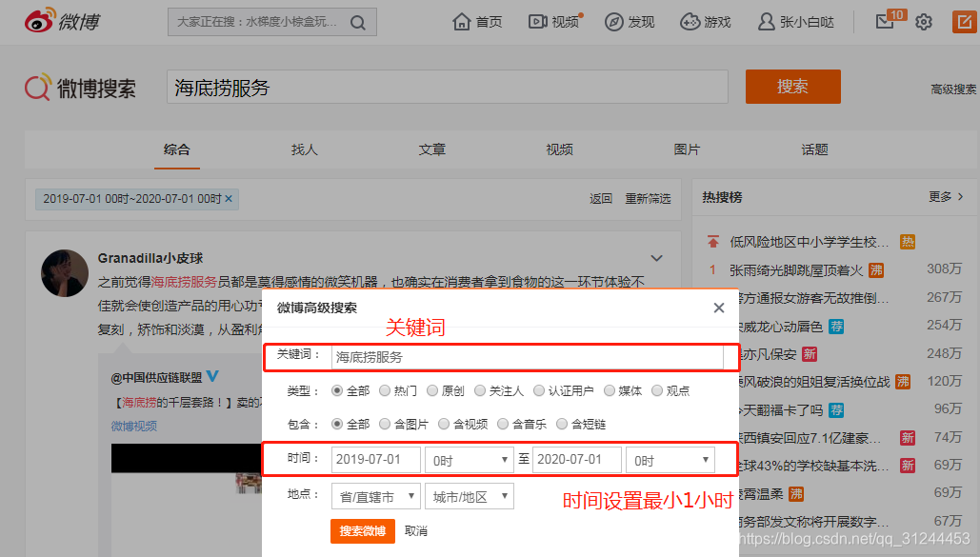Select type radio 认证用户
Screen dimensions: 980x557
539,390
